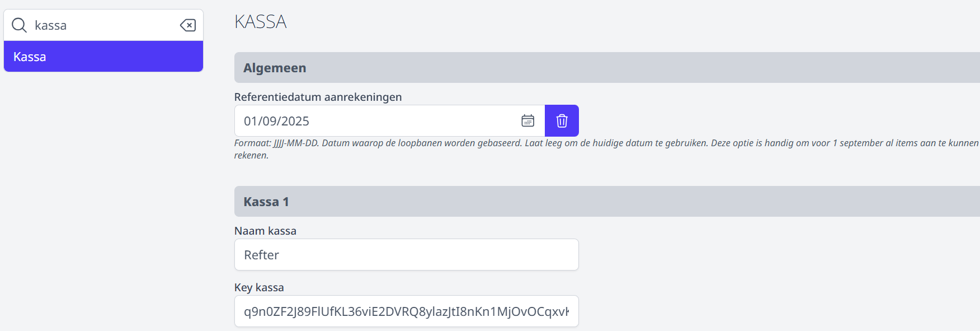Focus the search box containing 'kassa'
The image size is (980, 331).
point(103,25)
